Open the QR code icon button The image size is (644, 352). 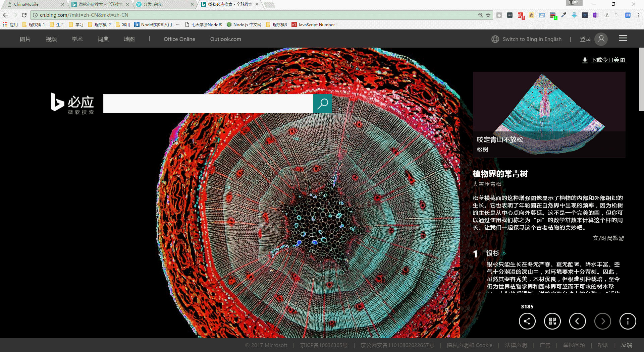click(x=552, y=321)
